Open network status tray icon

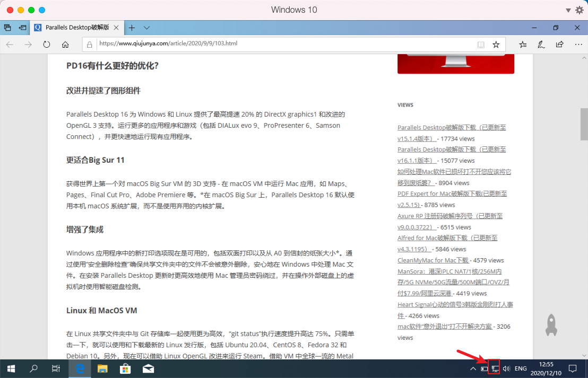click(x=495, y=368)
